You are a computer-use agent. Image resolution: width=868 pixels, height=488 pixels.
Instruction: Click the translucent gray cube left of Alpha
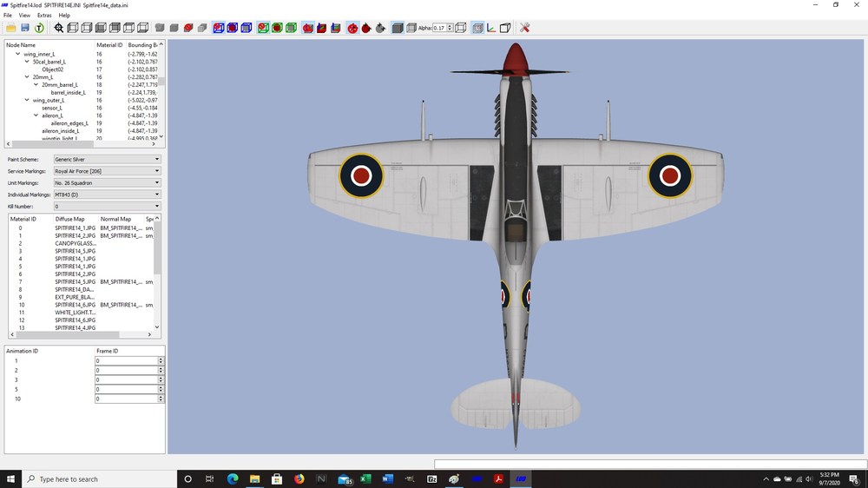coord(411,28)
